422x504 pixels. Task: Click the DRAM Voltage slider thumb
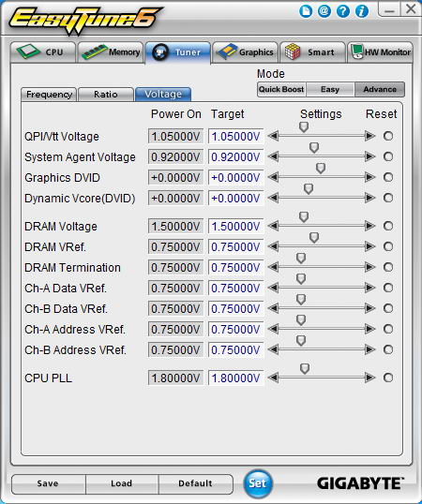click(x=304, y=217)
